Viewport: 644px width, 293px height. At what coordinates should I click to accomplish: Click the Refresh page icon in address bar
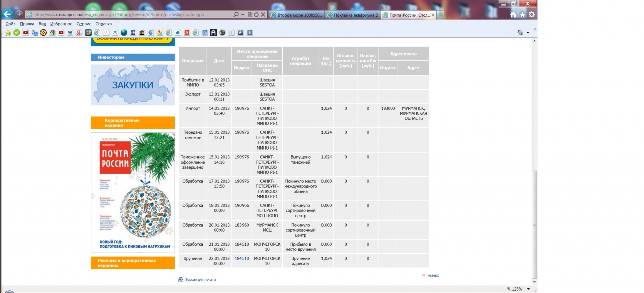pos(257,15)
